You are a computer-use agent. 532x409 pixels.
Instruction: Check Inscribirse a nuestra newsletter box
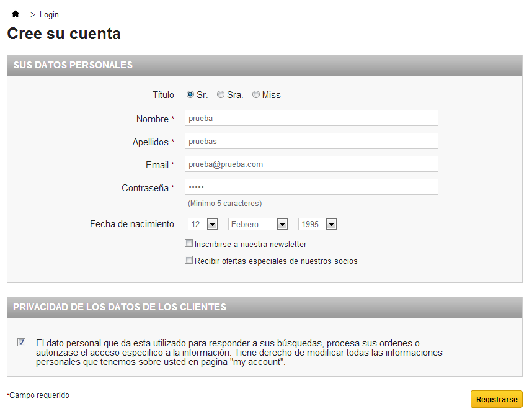point(188,243)
